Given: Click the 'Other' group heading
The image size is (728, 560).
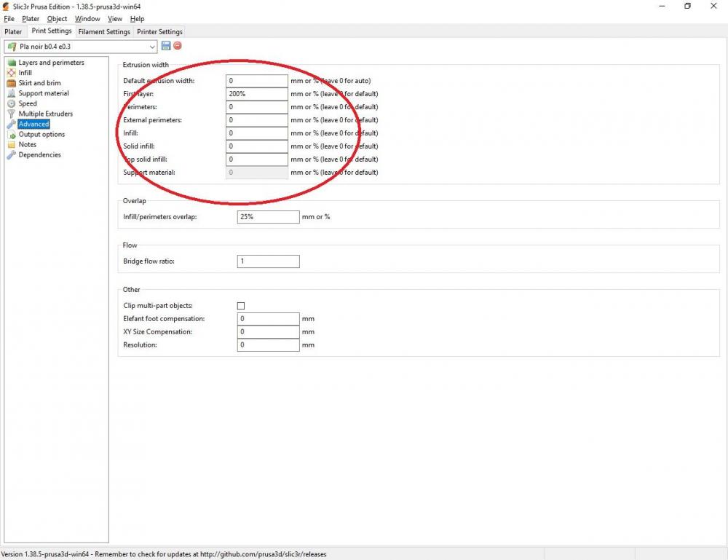Looking at the screenshot, I should pyautogui.click(x=131, y=290).
